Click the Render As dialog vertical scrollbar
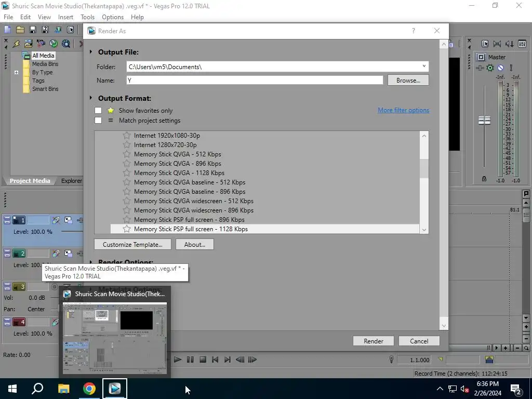The width and height of the screenshot is (532, 399). [x=444, y=185]
